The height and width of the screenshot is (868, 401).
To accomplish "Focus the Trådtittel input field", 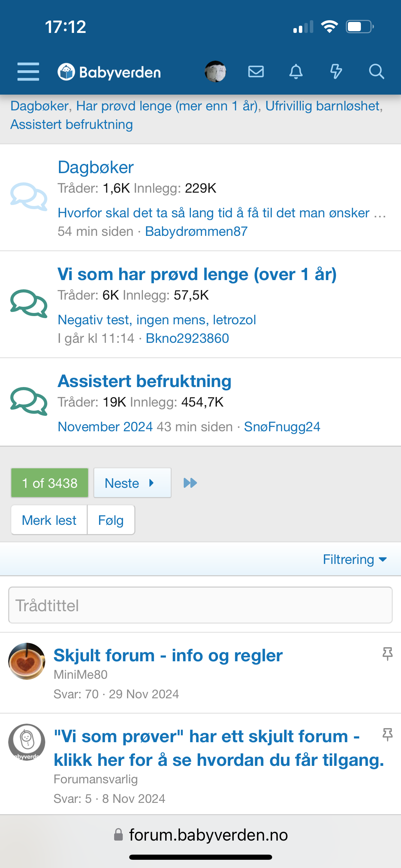I will 200,605.
